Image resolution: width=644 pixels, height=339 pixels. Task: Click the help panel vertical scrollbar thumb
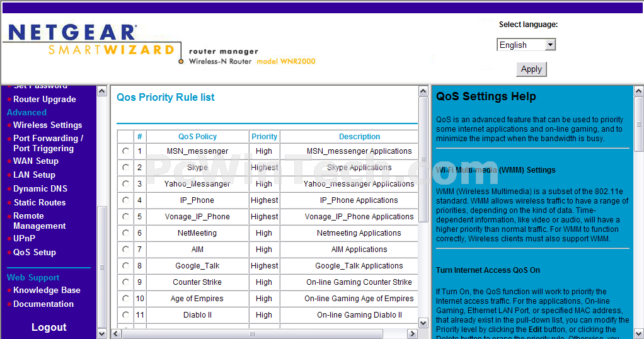[639, 124]
